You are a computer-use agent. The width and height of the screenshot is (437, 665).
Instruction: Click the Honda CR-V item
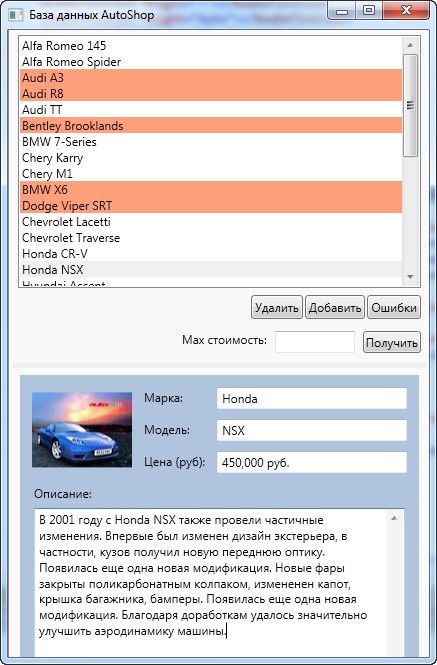pos(211,253)
